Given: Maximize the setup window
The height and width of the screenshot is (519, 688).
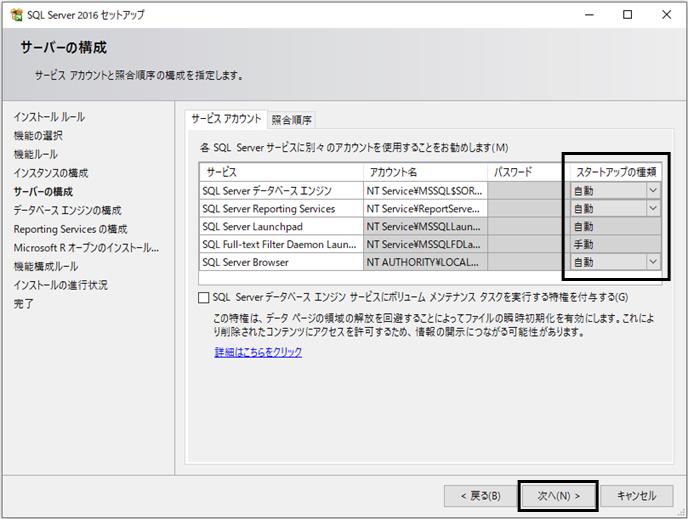Looking at the screenshot, I should [x=627, y=14].
